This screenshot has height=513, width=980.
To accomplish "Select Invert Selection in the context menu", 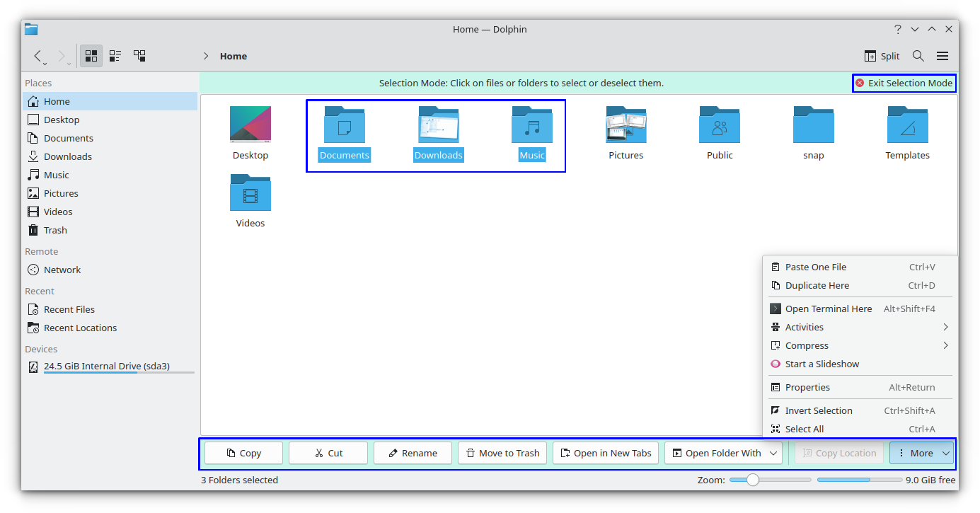I will pyautogui.click(x=818, y=410).
